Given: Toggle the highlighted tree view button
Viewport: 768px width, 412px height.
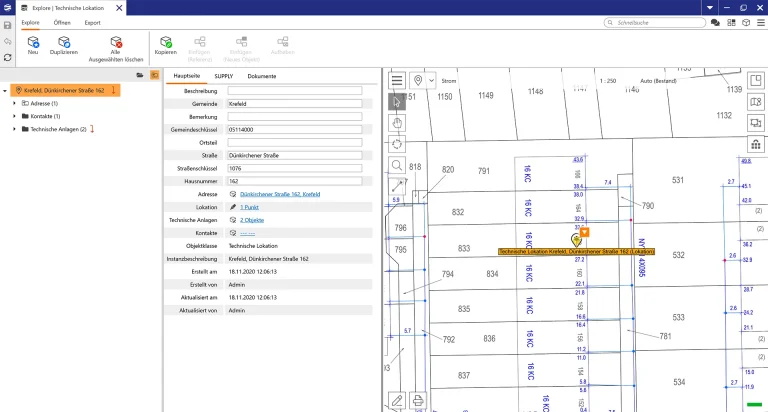Looking at the screenshot, I should [x=155, y=75].
